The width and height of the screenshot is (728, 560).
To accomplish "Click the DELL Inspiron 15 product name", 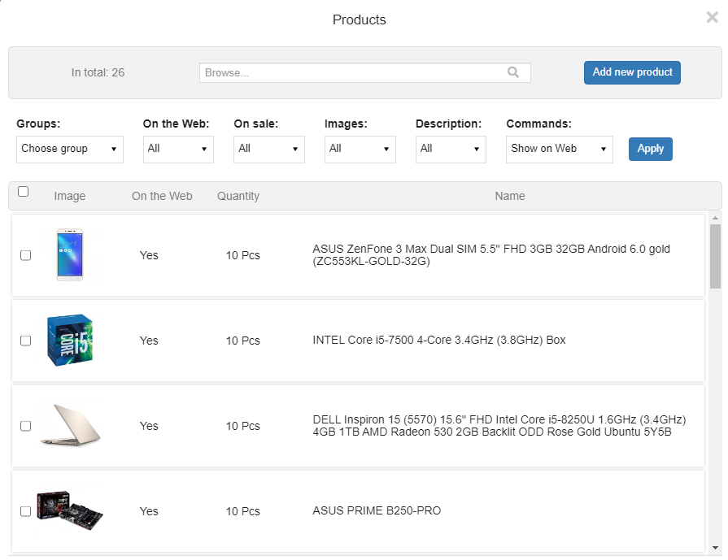I will coord(499,425).
